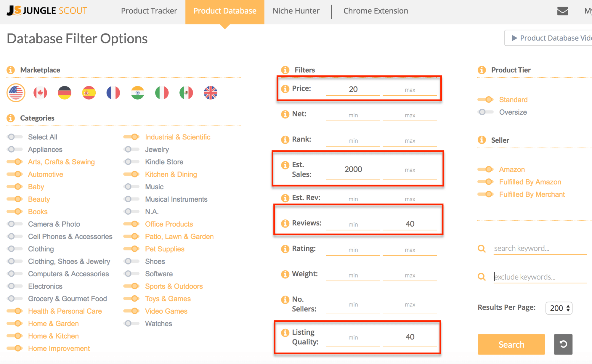Select the Spain marketplace flag
This screenshot has width=592, height=364.
[89, 93]
